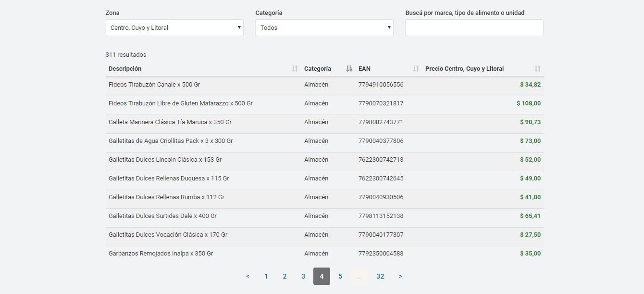Navigate to page 5
This screenshot has height=294, width=644.
[340, 276]
